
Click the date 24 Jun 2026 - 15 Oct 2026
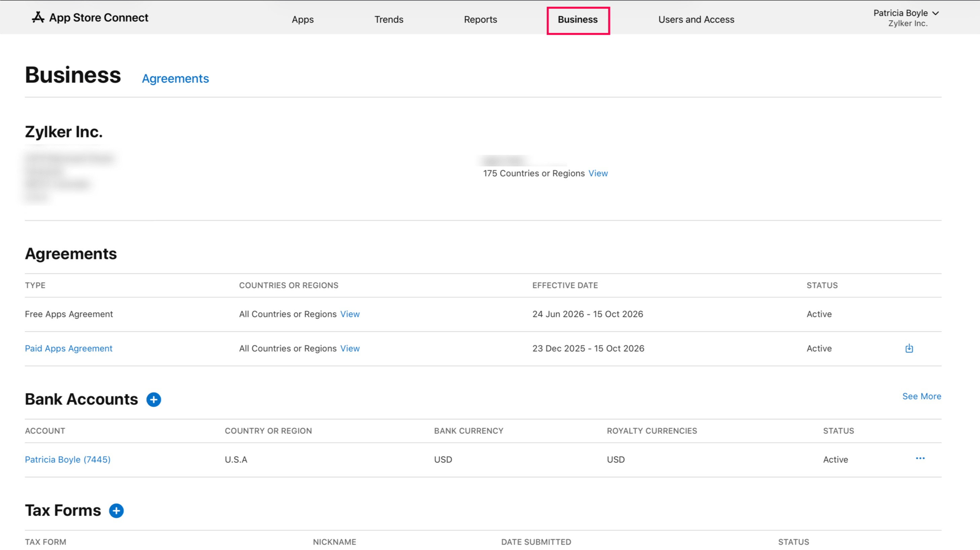click(x=587, y=314)
